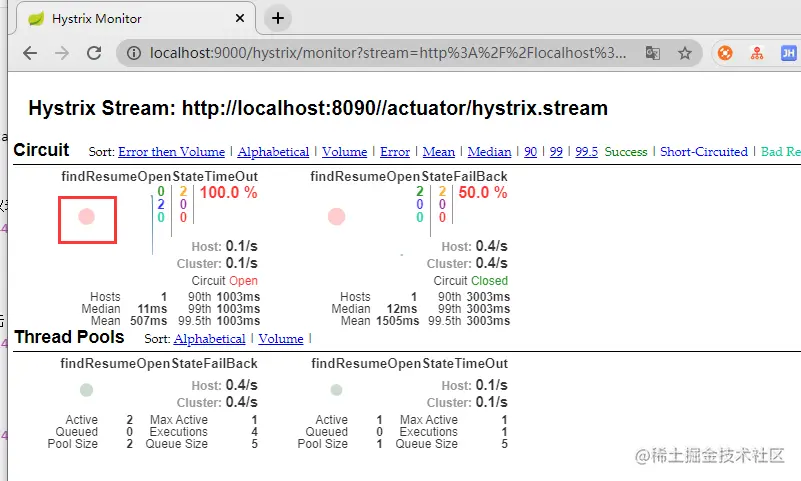View site information icon in address bar
The width and height of the screenshot is (801, 481).
134,53
